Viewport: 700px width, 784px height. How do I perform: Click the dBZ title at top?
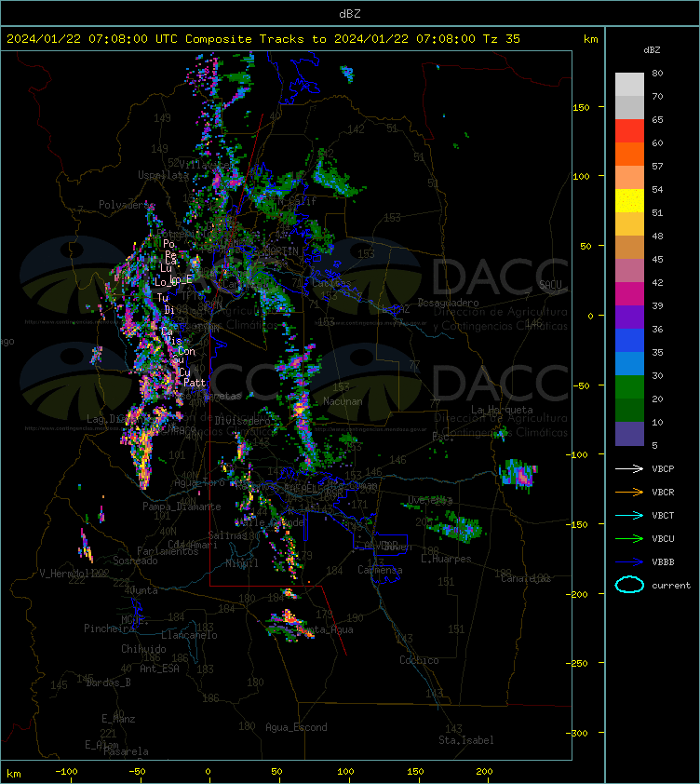tap(349, 14)
